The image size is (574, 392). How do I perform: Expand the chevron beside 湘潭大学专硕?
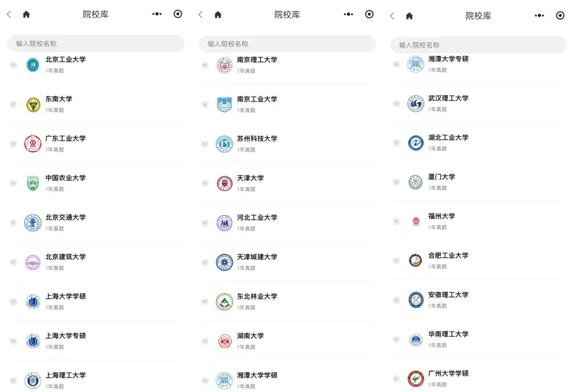coord(396,64)
